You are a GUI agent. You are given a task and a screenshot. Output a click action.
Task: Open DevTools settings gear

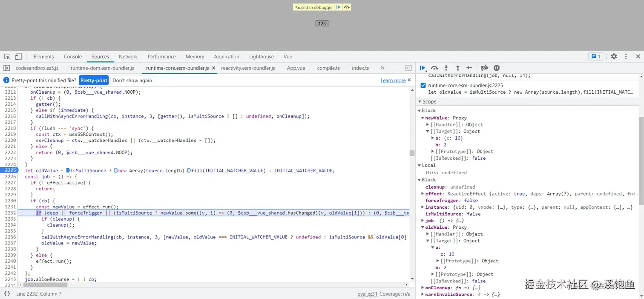click(614, 57)
